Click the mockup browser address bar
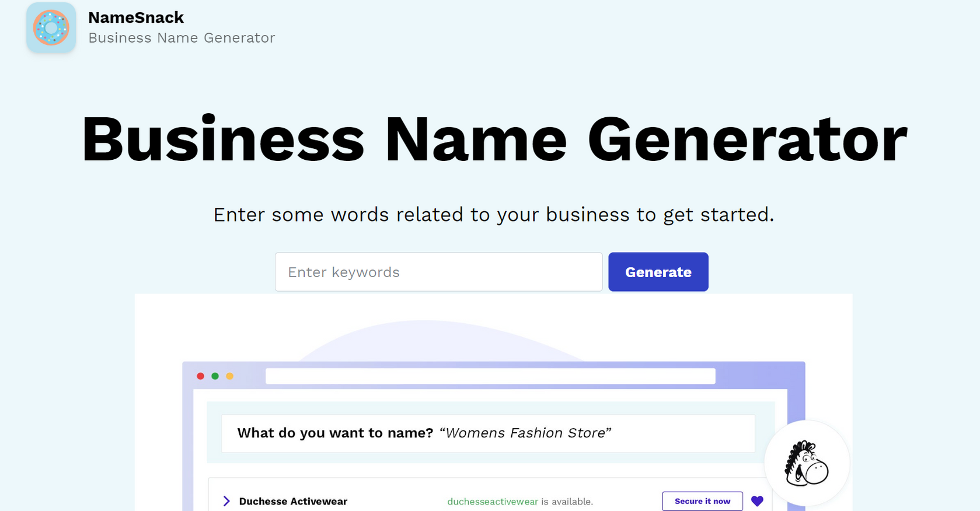This screenshot has height=511, width=980. tap(490, 376)
